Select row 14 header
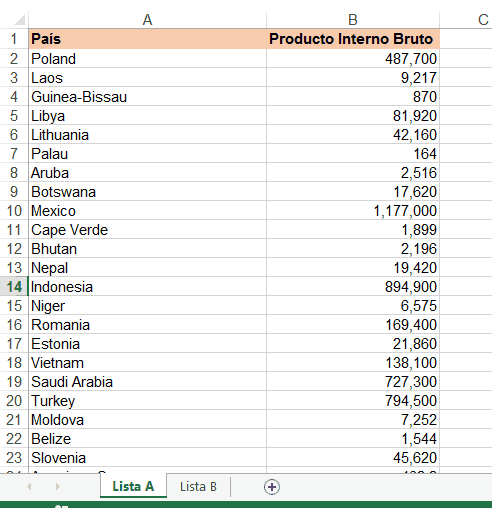 [14, 287]
